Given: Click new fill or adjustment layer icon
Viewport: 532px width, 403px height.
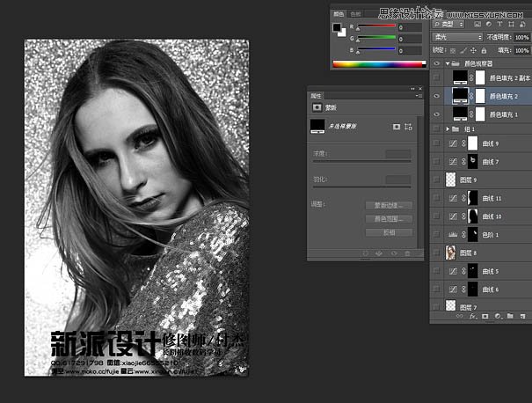Looking at the screenshot, I should click(498, 316).
